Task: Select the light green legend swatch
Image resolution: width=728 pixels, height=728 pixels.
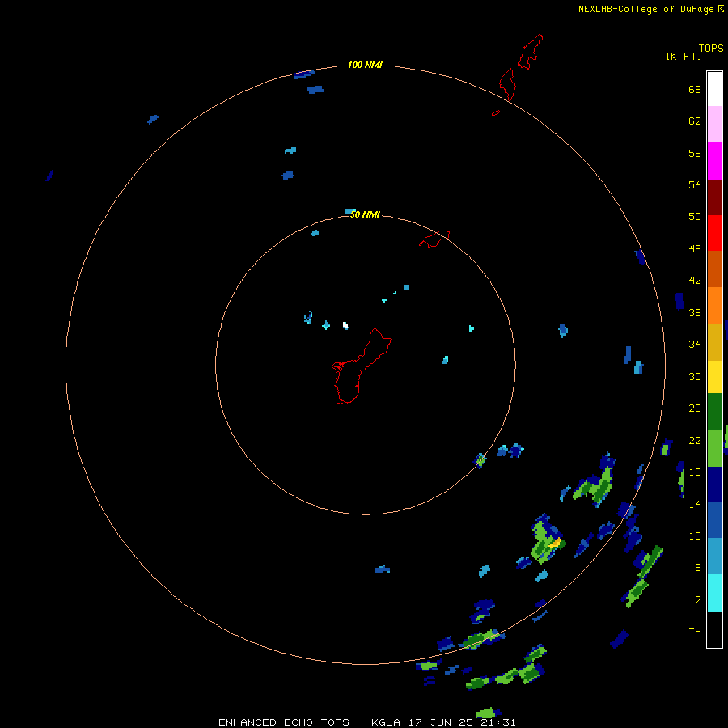Action: 714,448
